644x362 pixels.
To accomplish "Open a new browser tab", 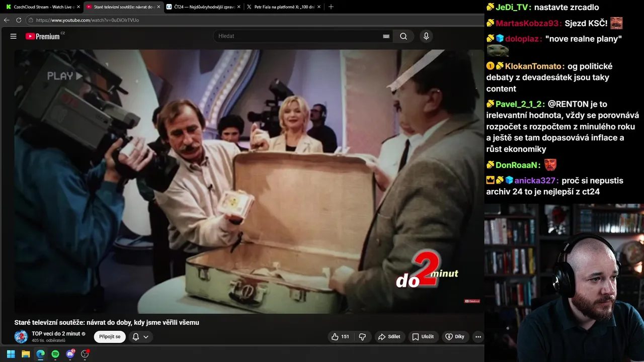I will pyautogui.click(x=331, y=7).
